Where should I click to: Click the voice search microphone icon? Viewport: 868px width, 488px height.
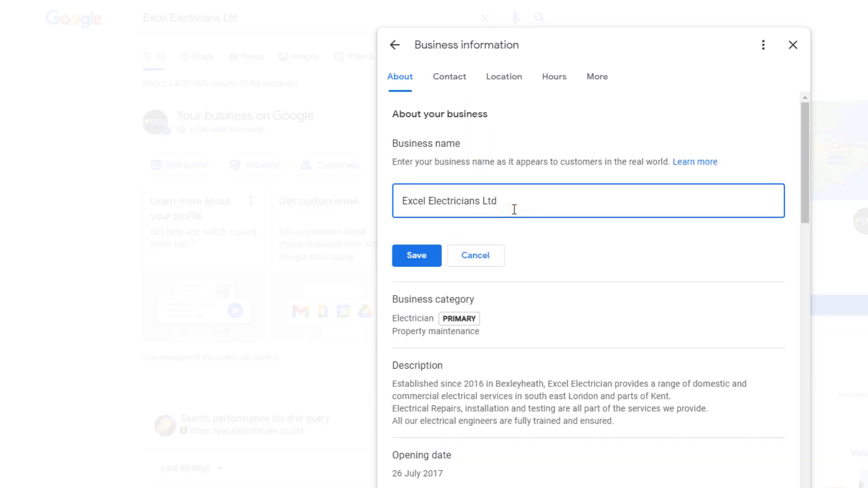(515, 18)
